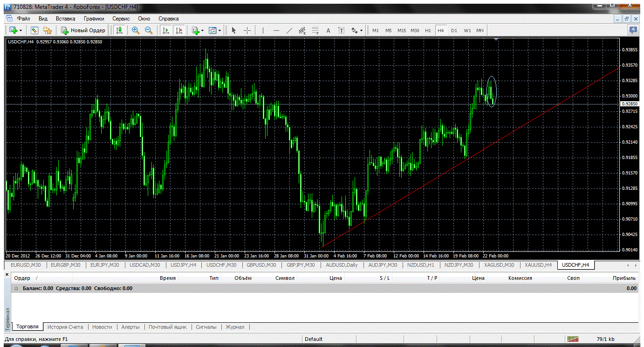This screenshot has height=347, width=644.
Task: Open the chat notifications icon showing 4
Action: (x=633, y=30)
